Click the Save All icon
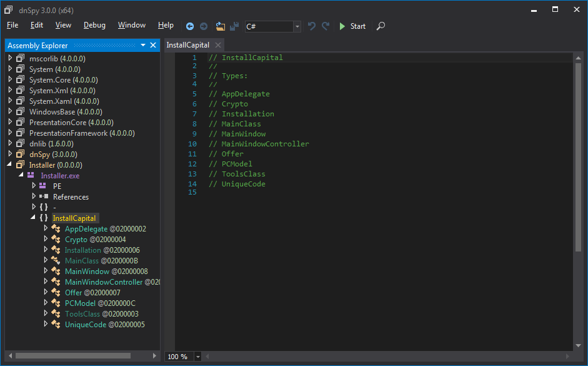The image size is (588, 366). pyautogui.click(x=234, y=26)
